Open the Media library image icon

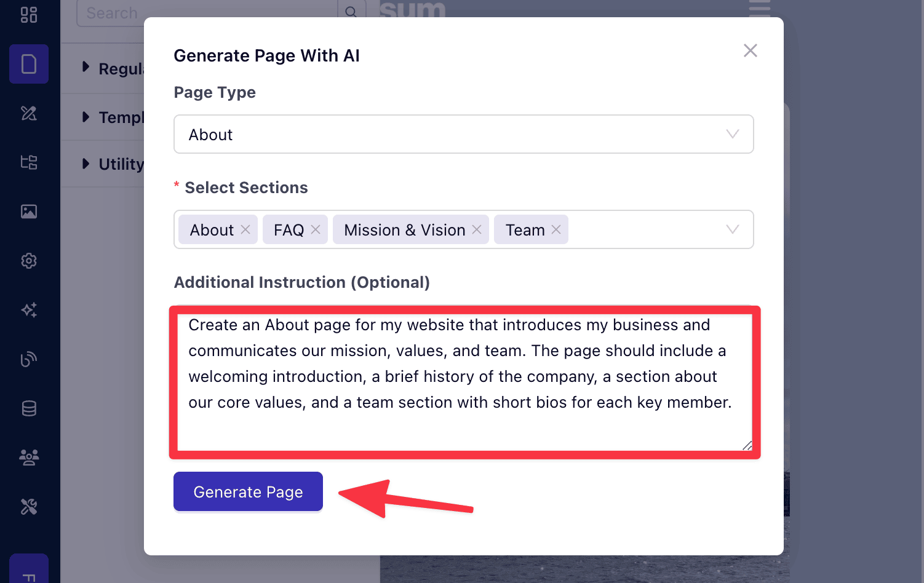click(x=28, y=212)
